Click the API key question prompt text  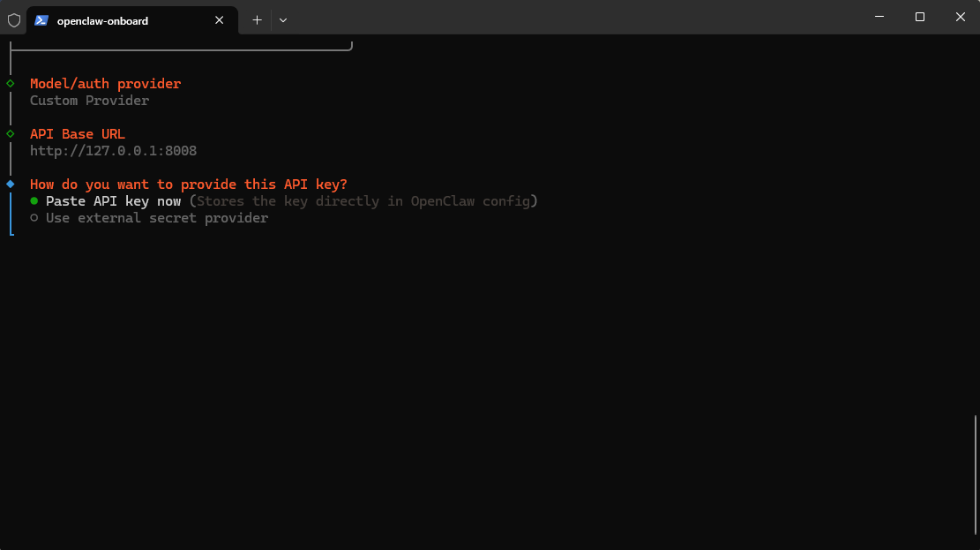(x=188, y=185)
